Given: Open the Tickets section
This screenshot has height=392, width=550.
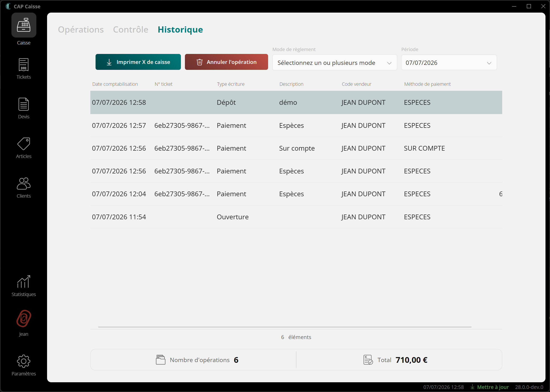Looking at the screenshot, I should pyautogui.click(x=24, y=69).
